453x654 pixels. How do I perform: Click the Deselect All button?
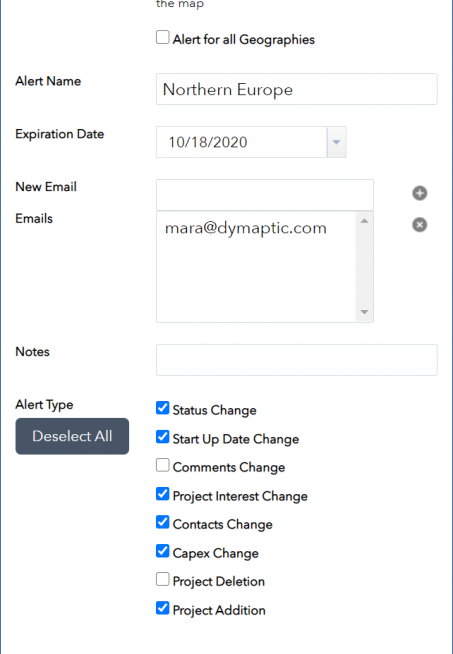point(72,436)
